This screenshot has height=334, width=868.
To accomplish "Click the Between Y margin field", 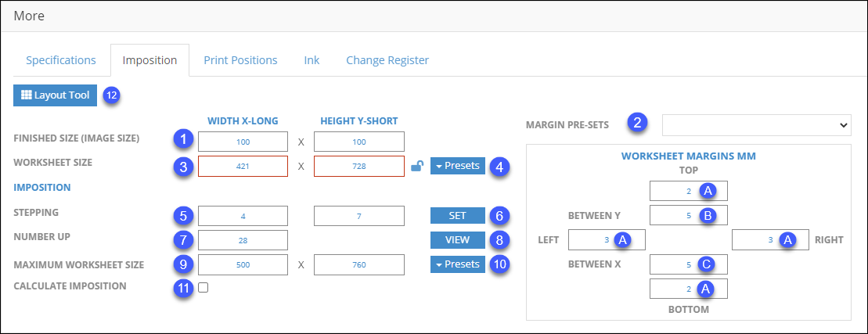I will pos(689,215).
